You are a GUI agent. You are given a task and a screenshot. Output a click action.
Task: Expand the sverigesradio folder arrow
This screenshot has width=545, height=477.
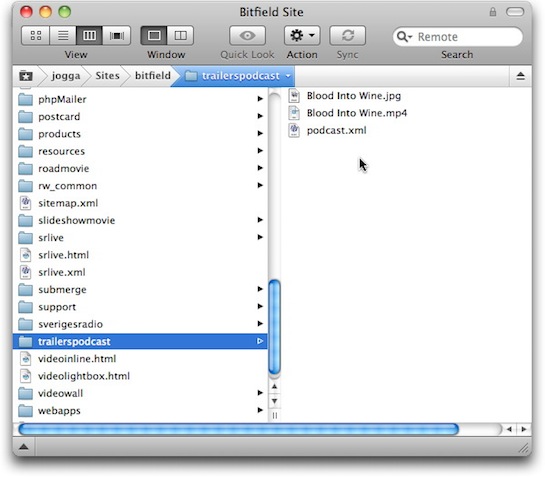(260, 324)
